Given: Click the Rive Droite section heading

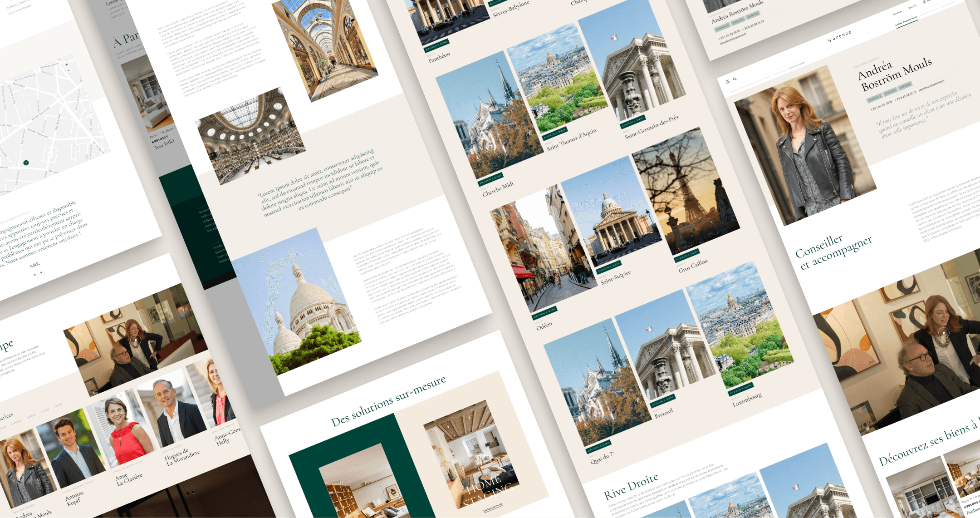Looking at the screenshot, I should pos(631,487).
